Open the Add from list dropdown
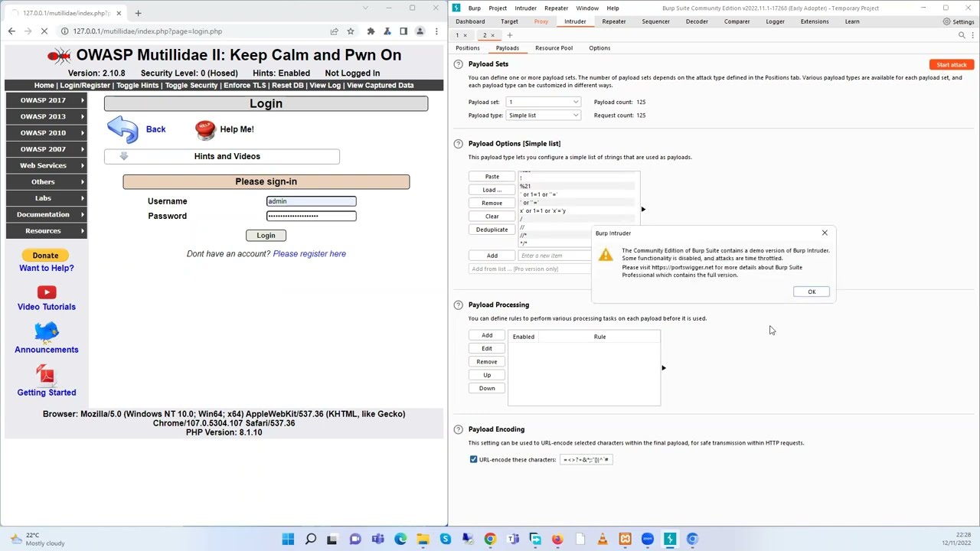The height and width of the screenshot is (551, 980). point(530,269)
